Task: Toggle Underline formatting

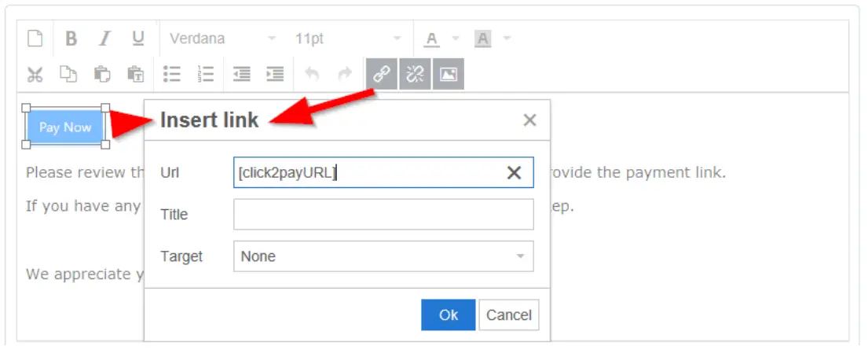Action: (x=137, y=39)
